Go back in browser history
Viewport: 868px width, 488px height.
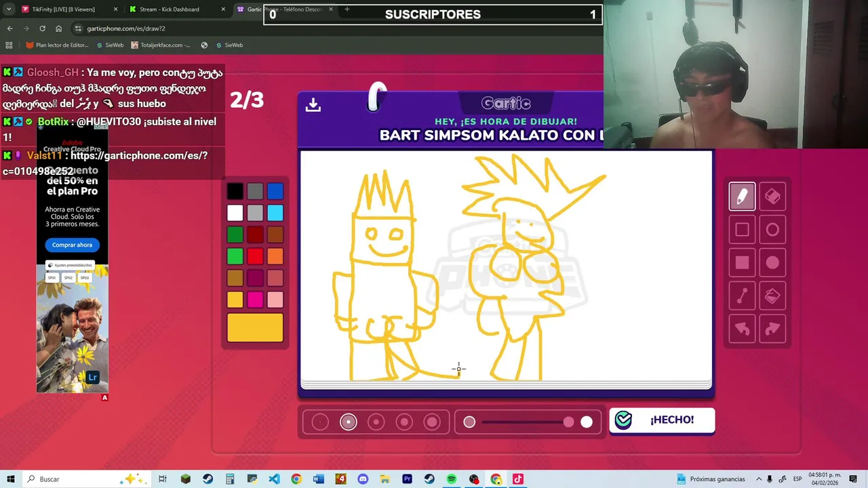(9, 28)
